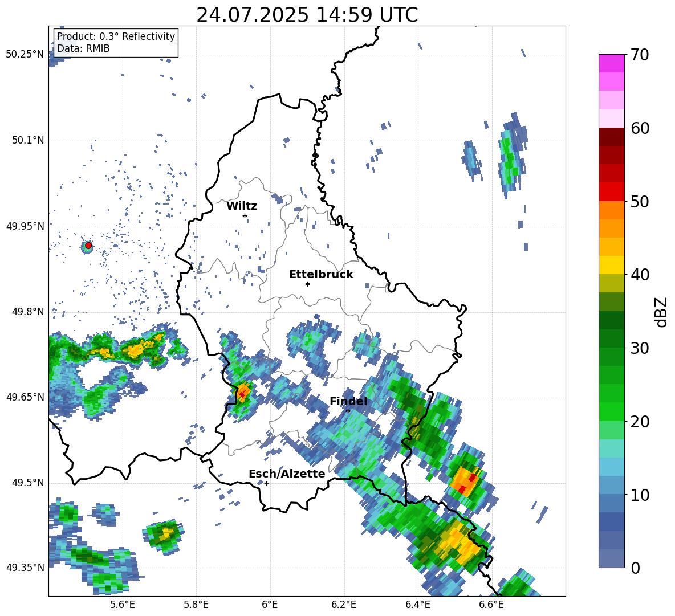Screen dimensions: 675x616
Task: Click the 50.25°N latitude label
Action: point(25,55)
